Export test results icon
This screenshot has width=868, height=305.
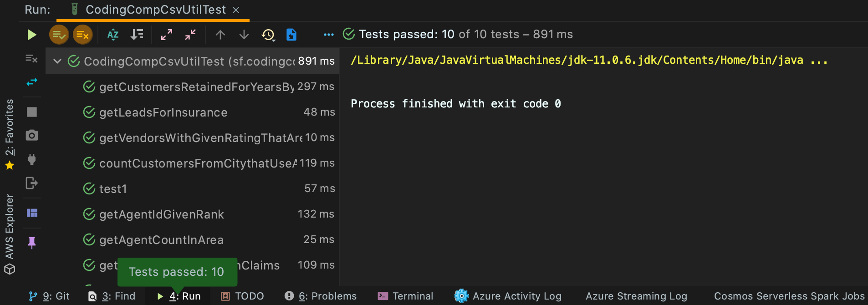tap(291, 35)
